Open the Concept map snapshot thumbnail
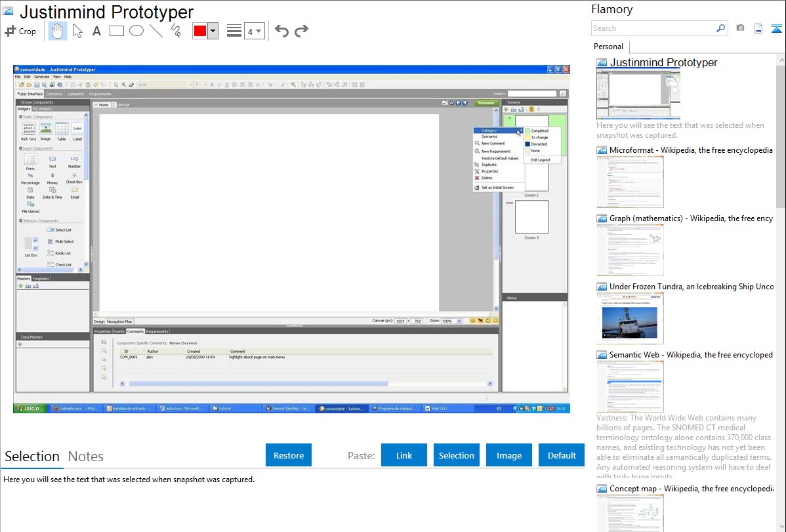The width and height of the screenshot is (786, 532). [630, 513]
